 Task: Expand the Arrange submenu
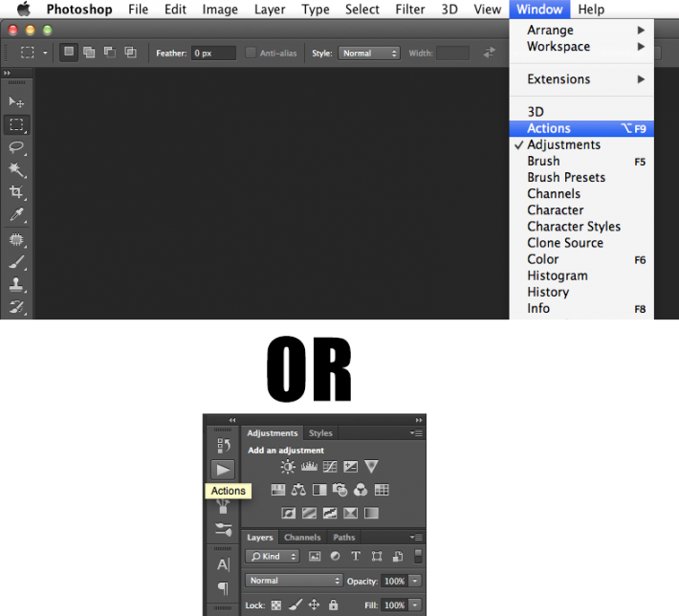(x=581, y=30)
